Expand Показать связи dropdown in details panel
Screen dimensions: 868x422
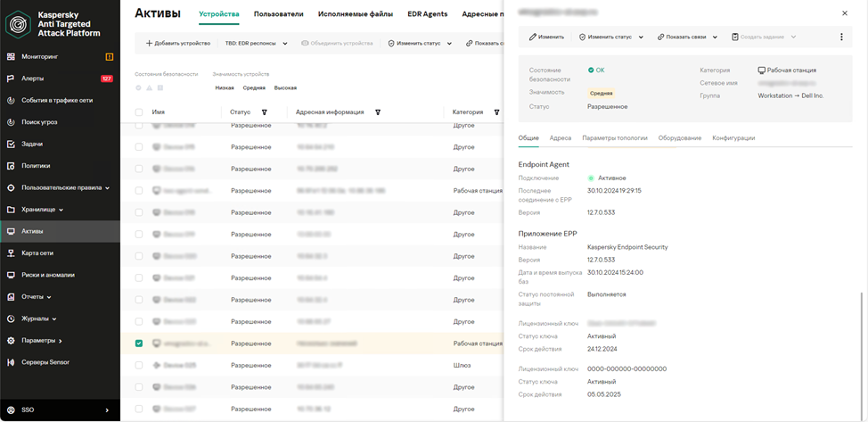click(687, 37)
